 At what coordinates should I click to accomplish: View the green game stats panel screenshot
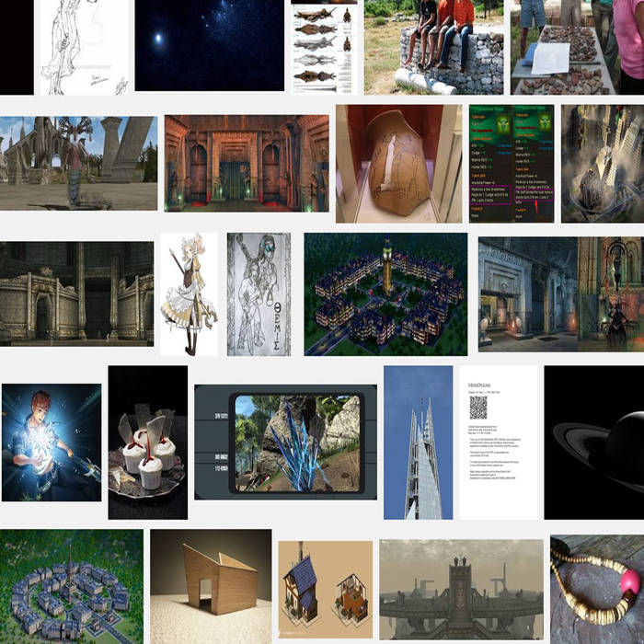(511, 163)
